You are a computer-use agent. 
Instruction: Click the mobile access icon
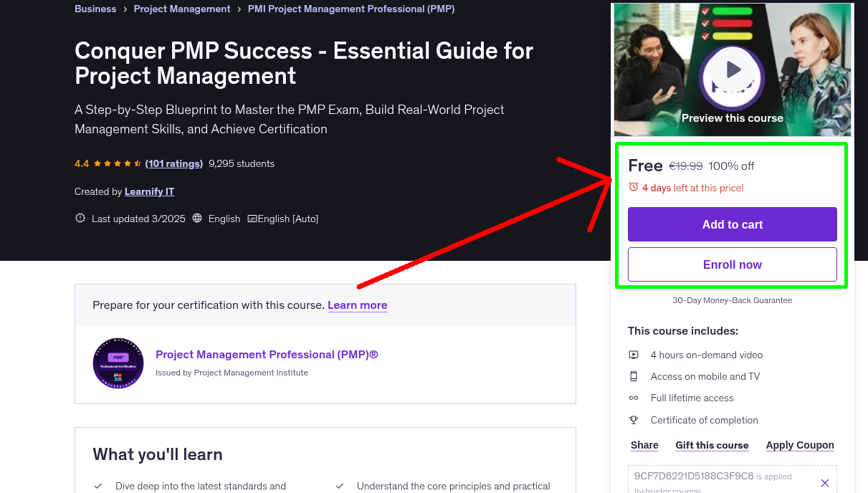[x=634, y=376]
